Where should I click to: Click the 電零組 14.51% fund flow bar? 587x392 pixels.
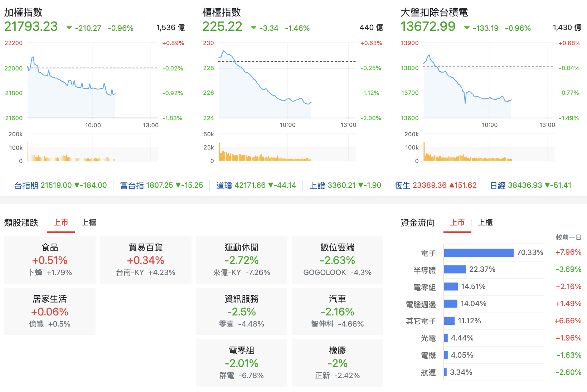pos(451,286)
